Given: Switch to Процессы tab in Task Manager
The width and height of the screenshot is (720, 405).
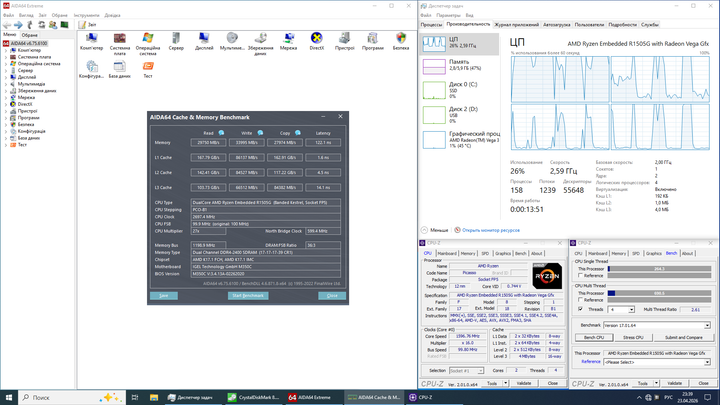Looking at the screenshot, I should [x=431, y=25].
